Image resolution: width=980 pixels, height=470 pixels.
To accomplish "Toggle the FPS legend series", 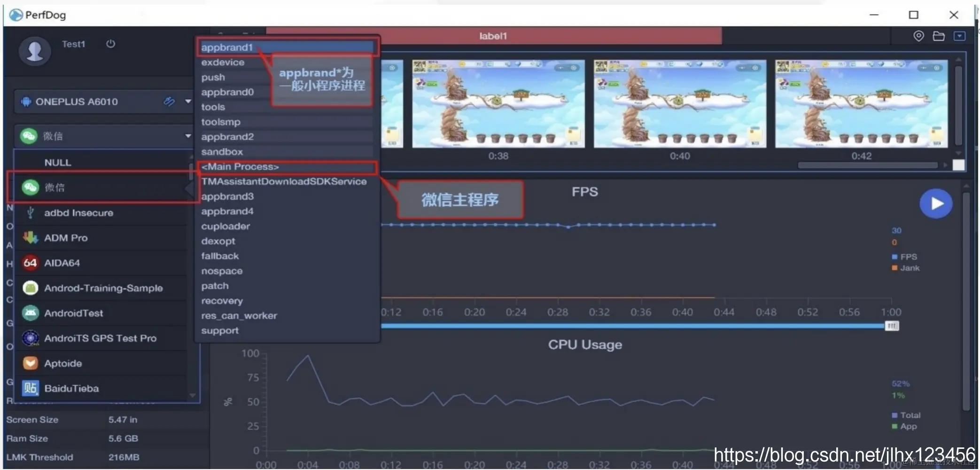I will pos(904,257).
